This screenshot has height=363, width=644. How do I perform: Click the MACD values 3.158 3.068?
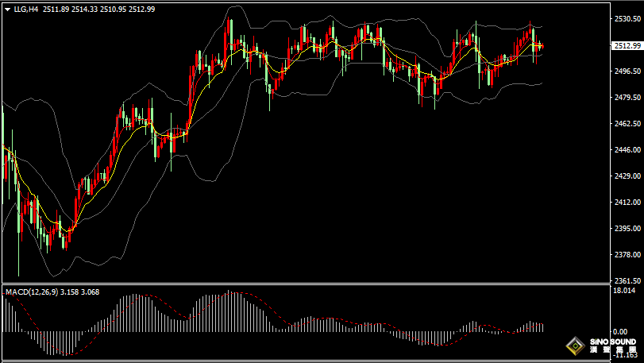[x=79, y=292]
